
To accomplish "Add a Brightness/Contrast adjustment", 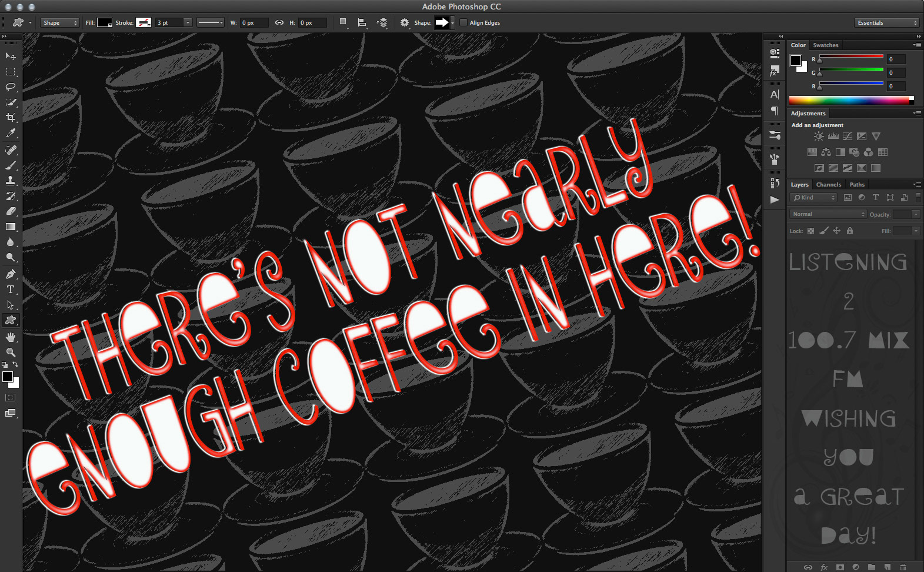I will click(x=819, y=137).
